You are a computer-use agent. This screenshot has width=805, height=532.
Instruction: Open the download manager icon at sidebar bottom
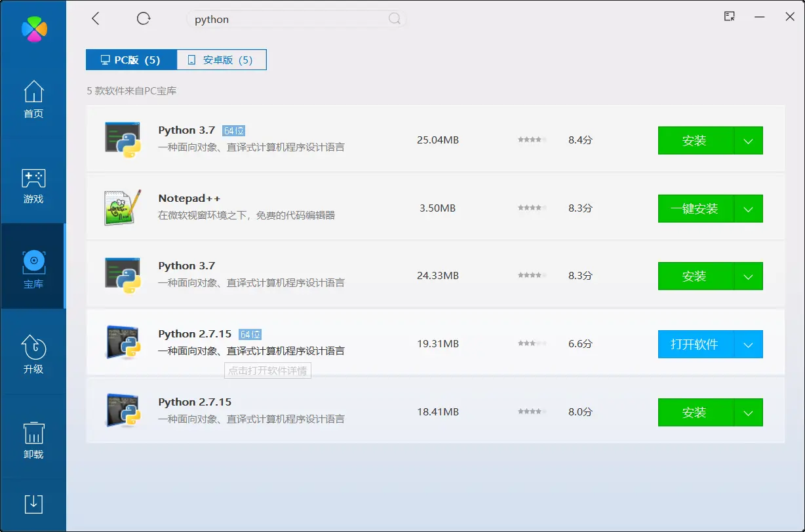[33, 503]
